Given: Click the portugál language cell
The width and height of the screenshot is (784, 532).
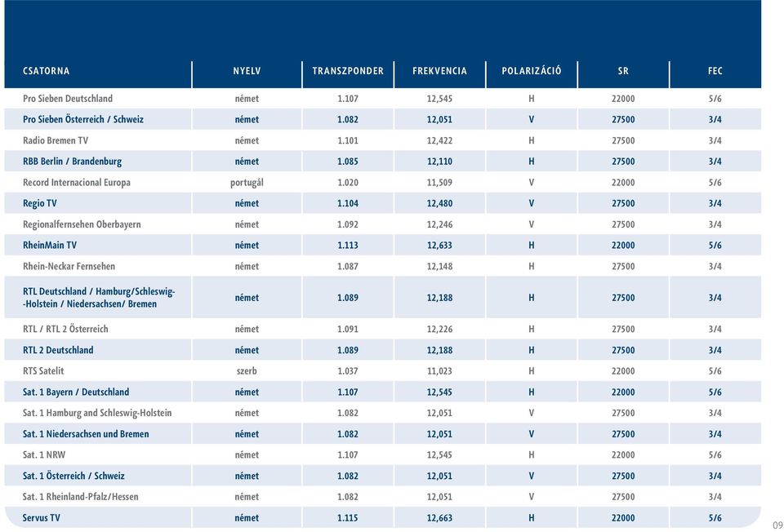Looking at the screenshot, I should 247,182.
